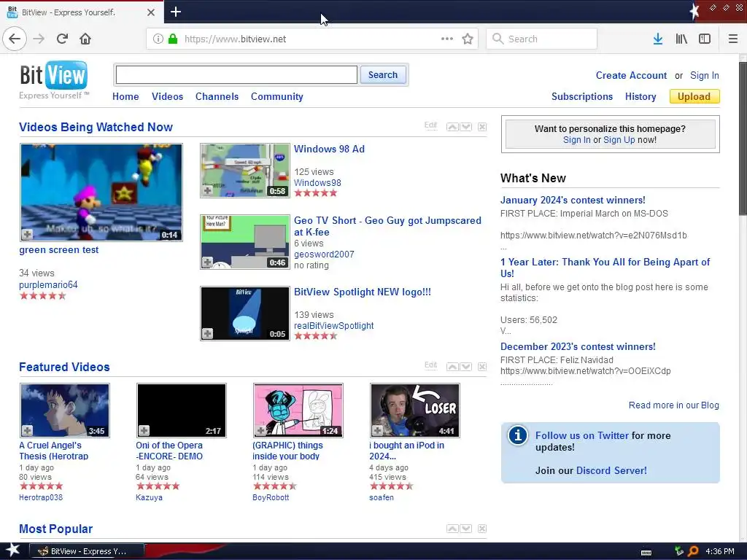Viewport: 747px width, 560px height.
Task: Add i bought an iPod to queue
Action: pos(377,430)
